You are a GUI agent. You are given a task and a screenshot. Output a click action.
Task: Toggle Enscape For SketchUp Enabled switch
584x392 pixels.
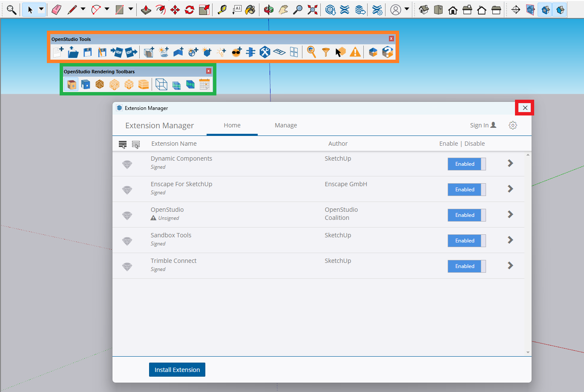[466, 190]
